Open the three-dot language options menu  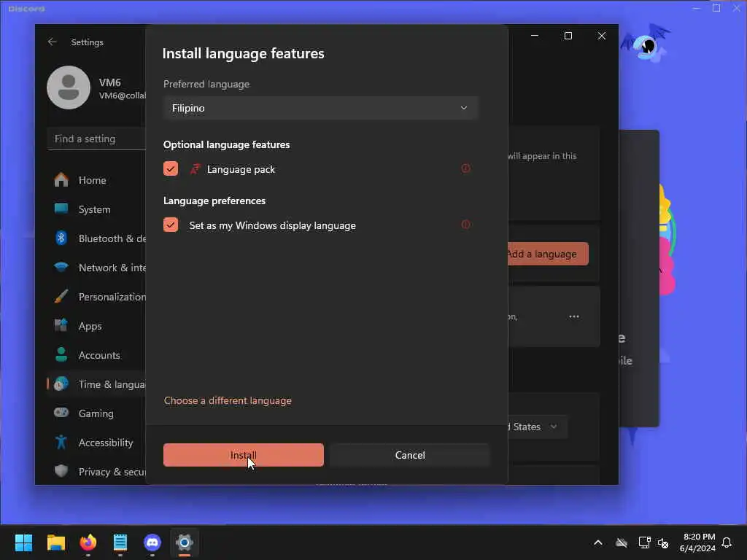click(574, 316)
